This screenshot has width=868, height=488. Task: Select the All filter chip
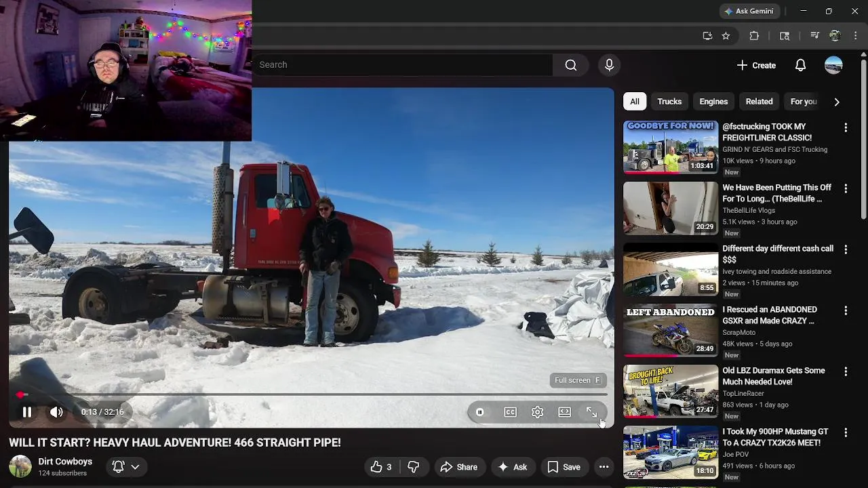click(634, 102)
